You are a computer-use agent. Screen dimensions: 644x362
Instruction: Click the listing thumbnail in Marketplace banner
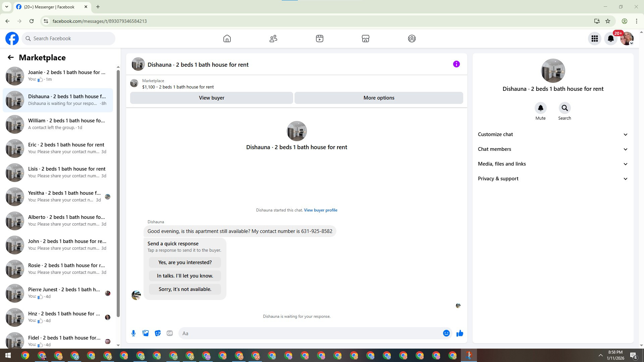[x=134, y=83]
